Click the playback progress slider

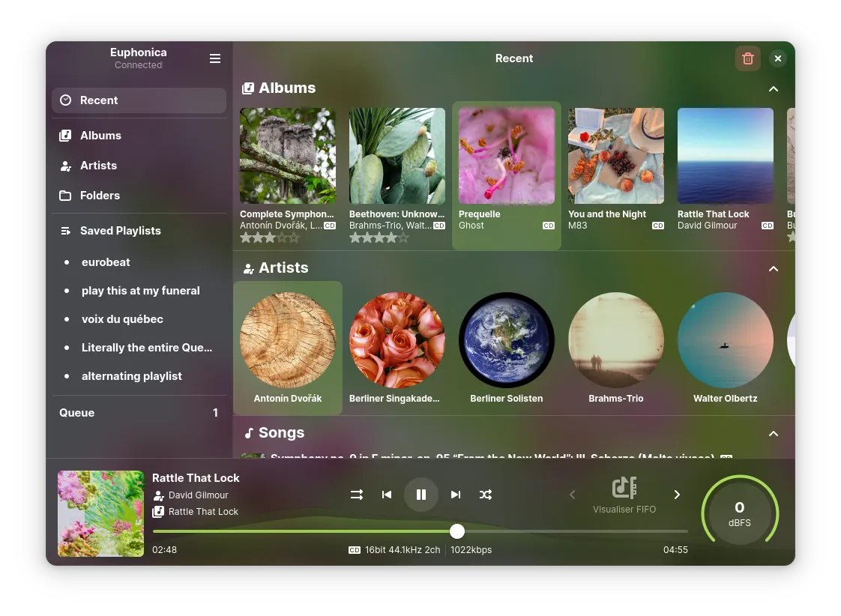click(x=457, y=531)
